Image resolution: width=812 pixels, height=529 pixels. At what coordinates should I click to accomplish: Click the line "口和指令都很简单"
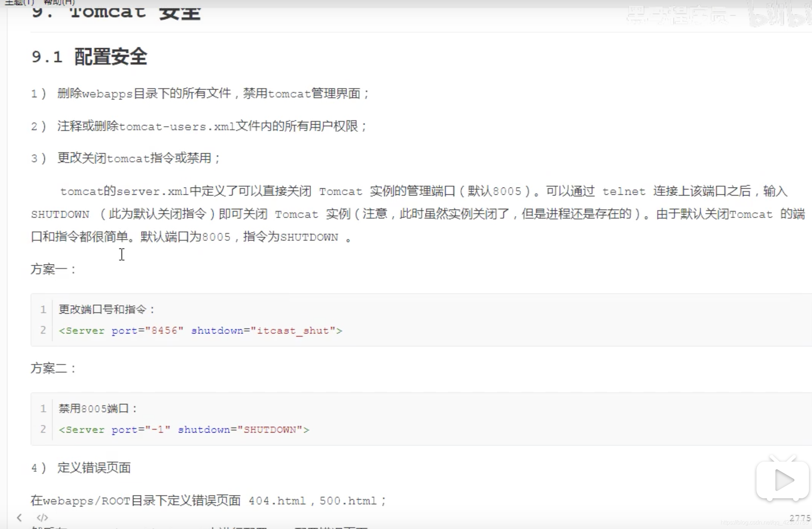[191, 237]
